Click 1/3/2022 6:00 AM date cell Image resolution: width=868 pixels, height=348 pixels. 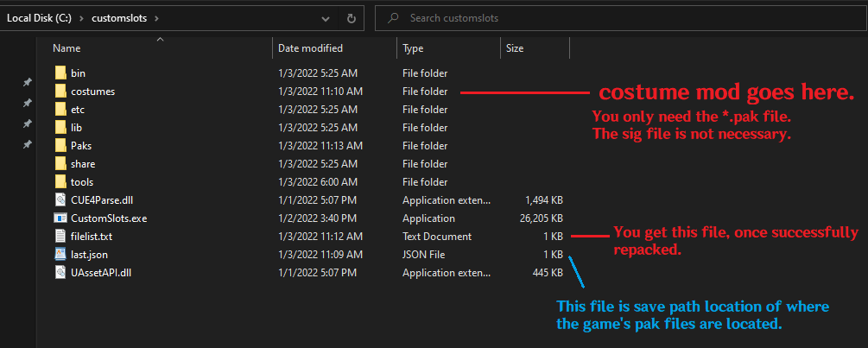pos(317,182)
